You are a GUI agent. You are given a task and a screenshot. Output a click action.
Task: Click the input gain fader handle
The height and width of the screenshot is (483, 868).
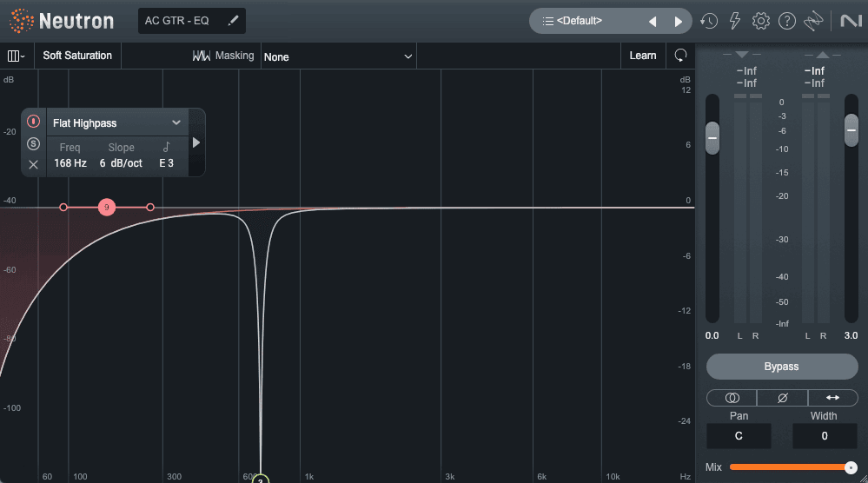point(712,138)
